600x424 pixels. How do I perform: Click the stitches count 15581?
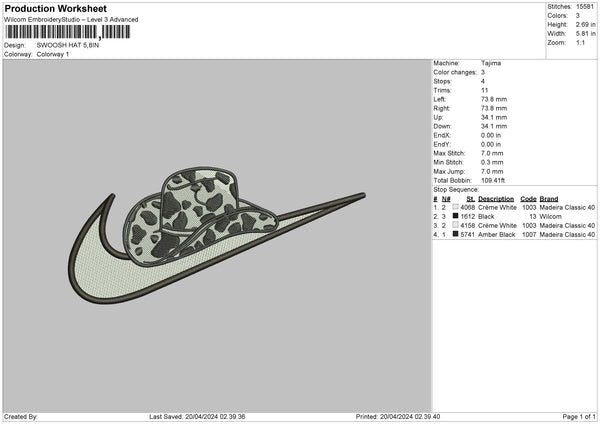[585, 7]
